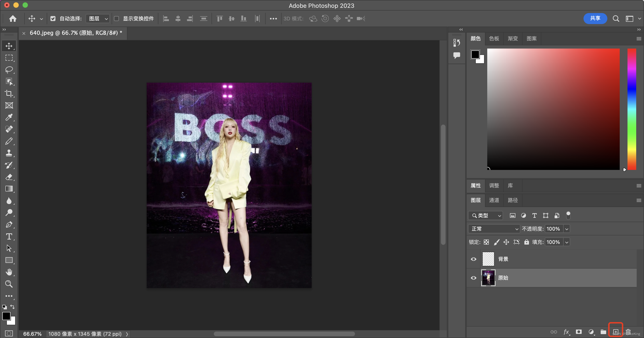Uncheck the 自动选择 checkbox
644x338 pixels.
[53, 19]
